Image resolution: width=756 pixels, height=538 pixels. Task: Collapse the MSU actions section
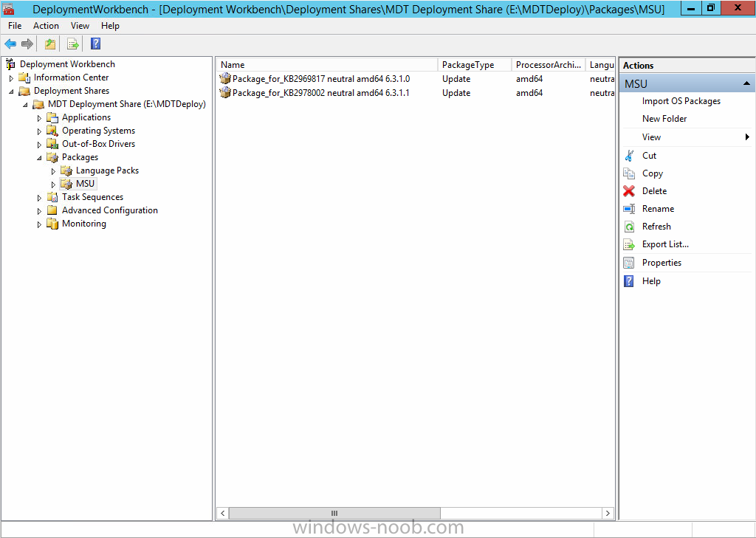pos(746,84)
